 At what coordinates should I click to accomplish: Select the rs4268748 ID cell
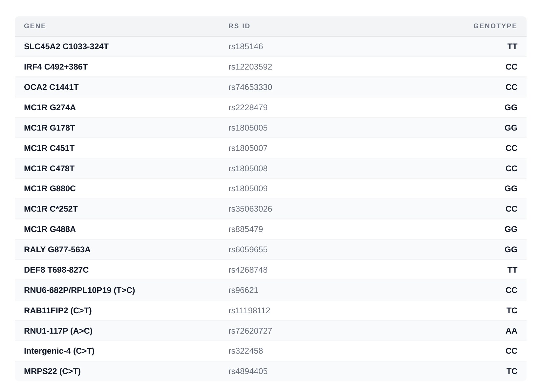pos(248,270)
